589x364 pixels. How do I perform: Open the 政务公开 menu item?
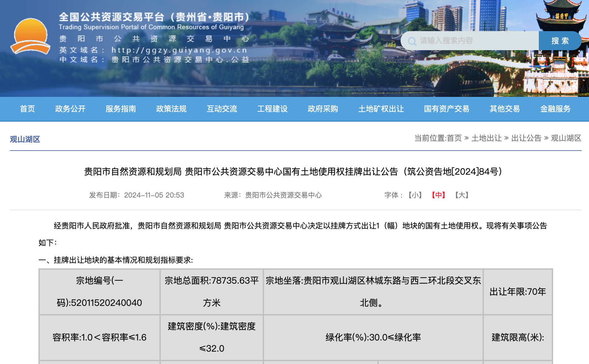pos(70,109)
